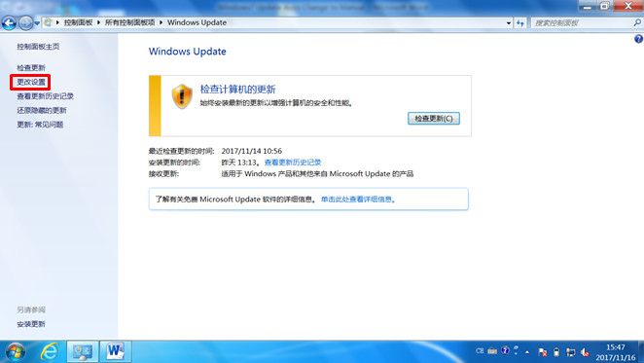Click the Windows Update page title
Screen dimensions: 644x363
pyautogui.click(x=188, y=52)
